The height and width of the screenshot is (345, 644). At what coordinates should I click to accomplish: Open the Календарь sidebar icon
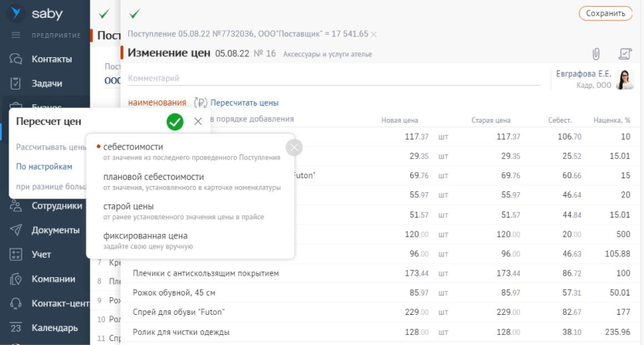point(15,328)
